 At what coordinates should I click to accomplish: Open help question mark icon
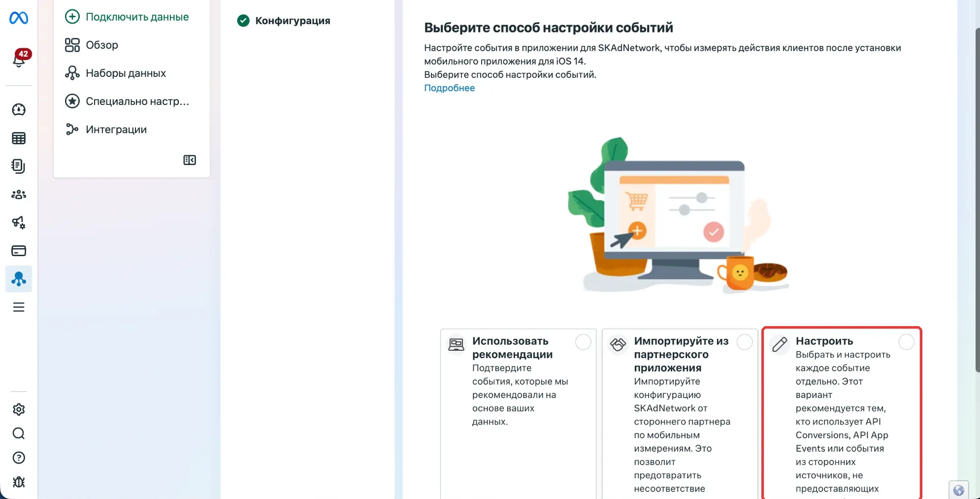tap(19, 458)
